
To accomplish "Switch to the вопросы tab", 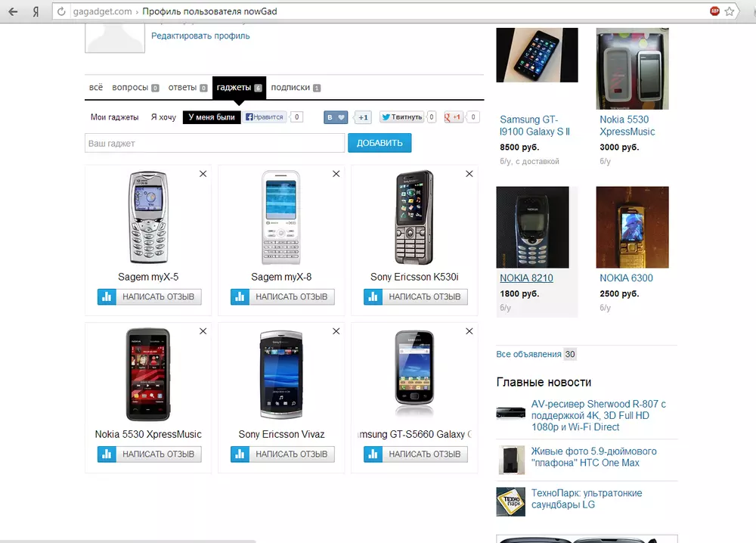I will (135, 87).
